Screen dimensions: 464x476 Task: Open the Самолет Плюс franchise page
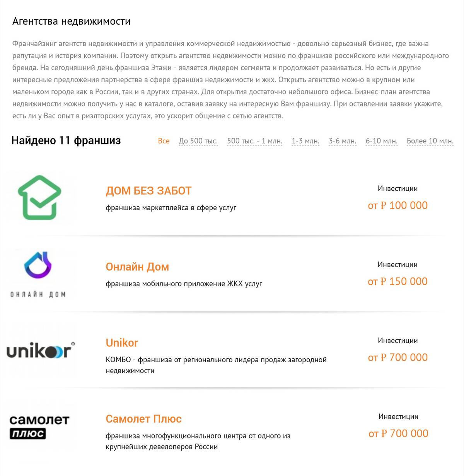(x=143, y=419)
